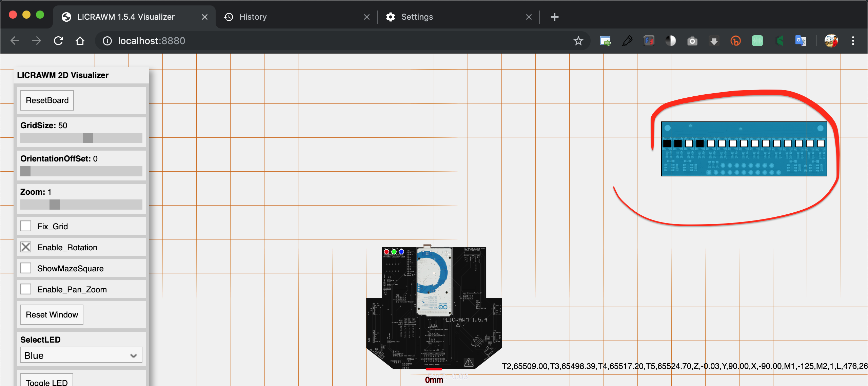Open the SelectLED Blue dropdown
The width and height of the screenshot is (868, 386).
[81, 355]
